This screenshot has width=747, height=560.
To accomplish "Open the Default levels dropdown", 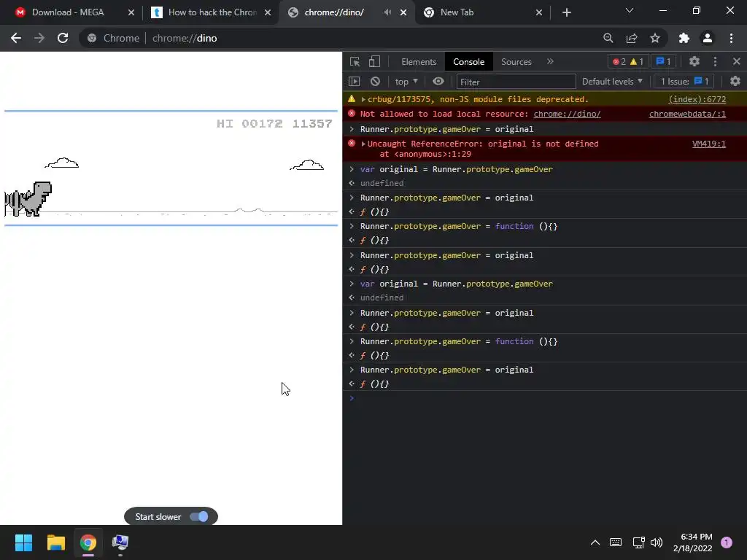I will (x=612, y=82).
